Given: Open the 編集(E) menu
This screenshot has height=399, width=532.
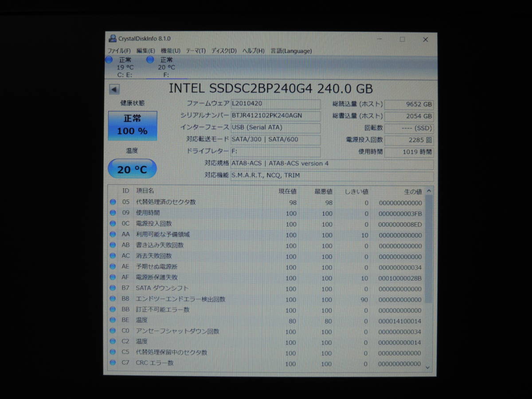Looking at the screenshot, I should coord(145,51).
